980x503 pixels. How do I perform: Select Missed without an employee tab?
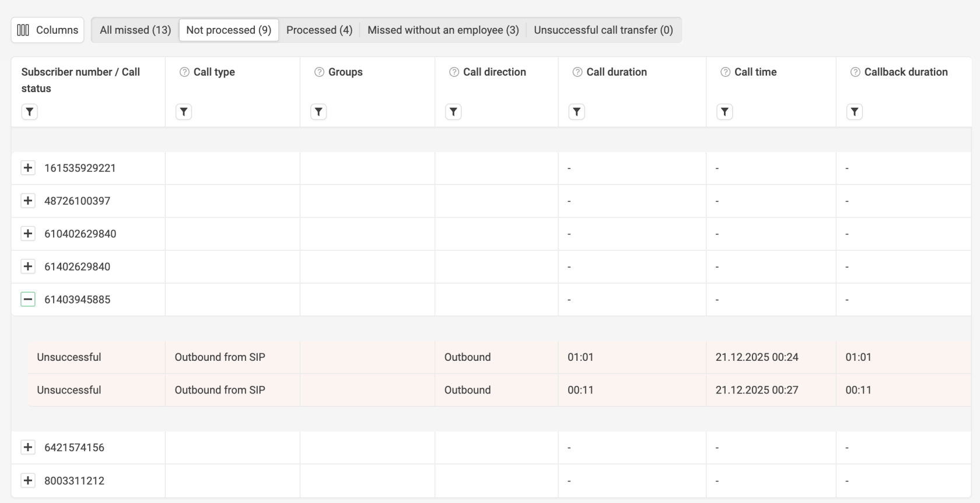point(443,30)
